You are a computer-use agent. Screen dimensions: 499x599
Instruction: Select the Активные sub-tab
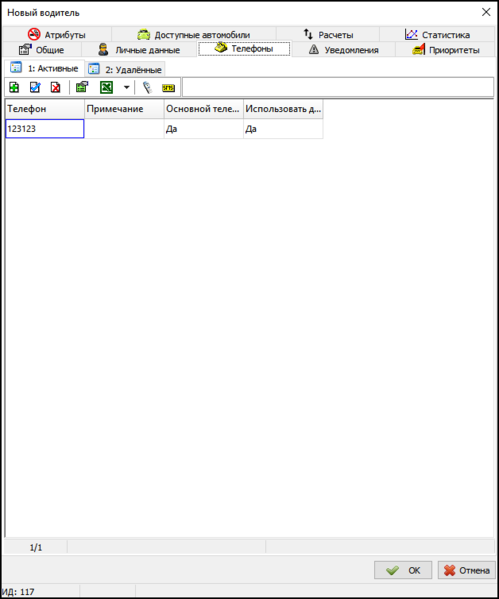pos(44,68)
